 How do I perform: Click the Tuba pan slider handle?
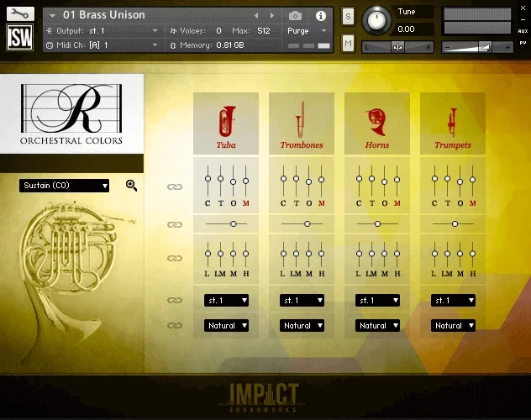click(234, 223)
